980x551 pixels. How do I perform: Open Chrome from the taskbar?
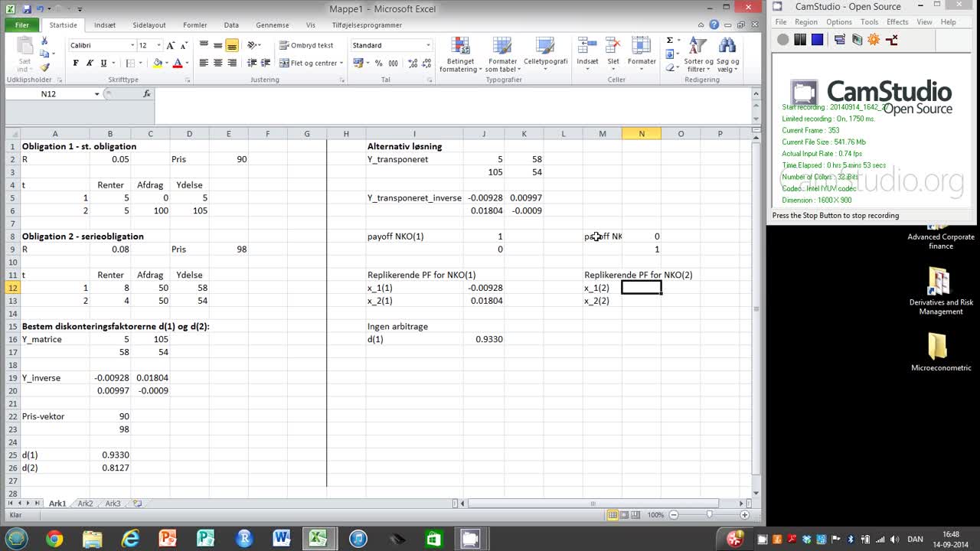(x=54, y=538)
